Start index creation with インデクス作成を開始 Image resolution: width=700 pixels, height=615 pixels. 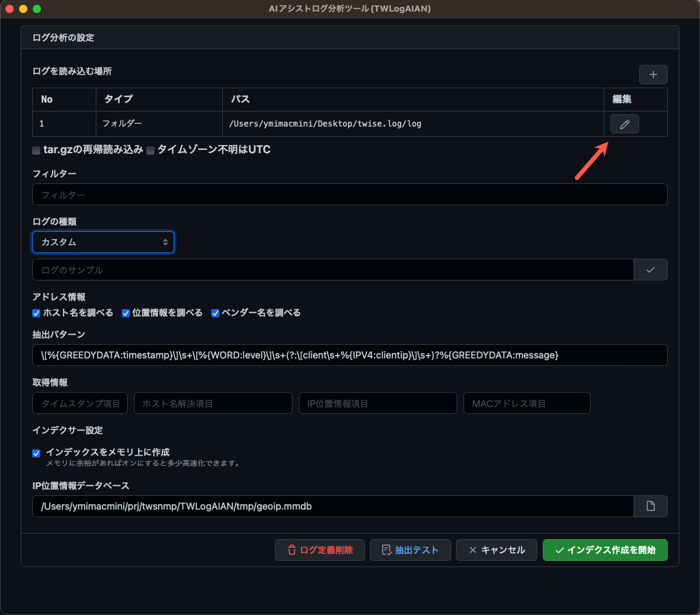605,550
